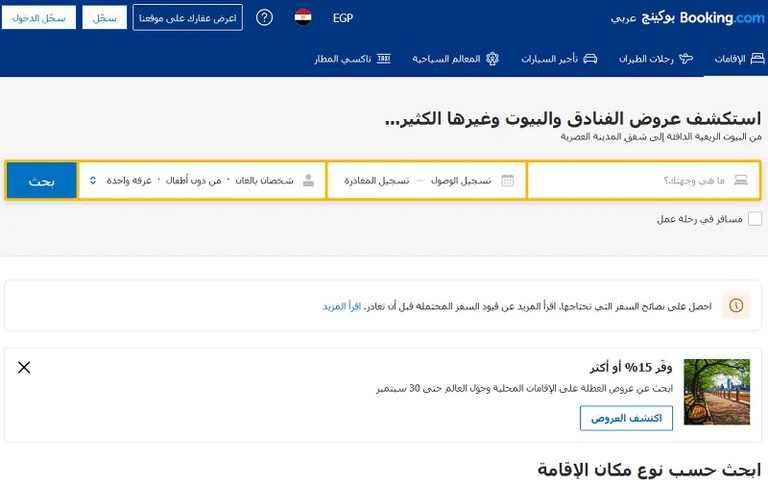Click the attractions ferris wheel icon
768x485 pixels.
tap(492, 59)
